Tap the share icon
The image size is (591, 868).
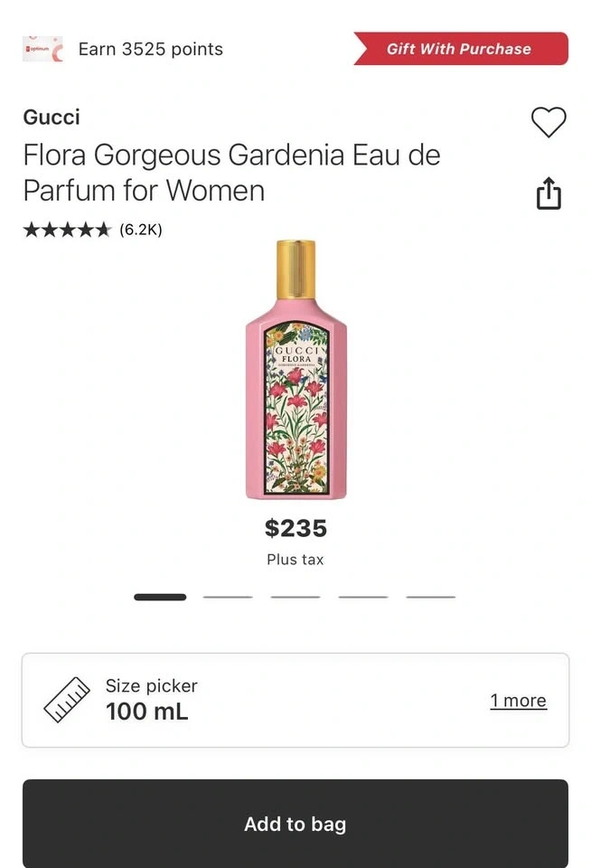click(x=549, y=193)
